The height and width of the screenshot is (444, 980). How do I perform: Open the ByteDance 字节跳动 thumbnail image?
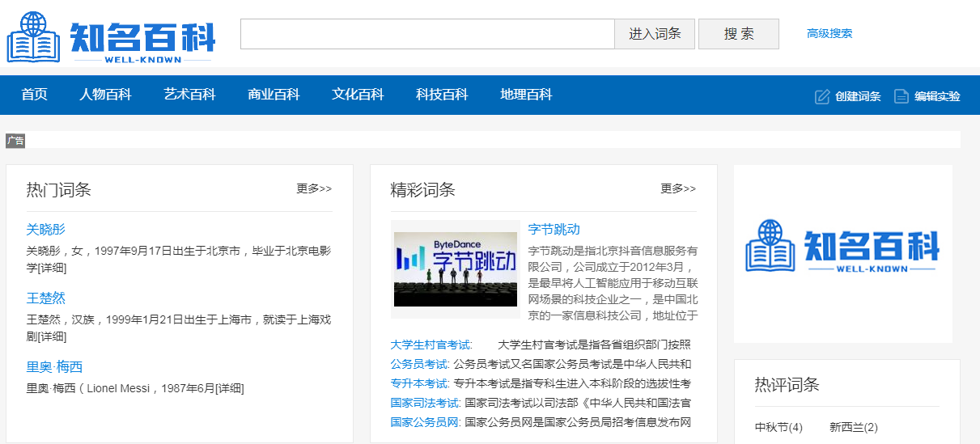455,269
